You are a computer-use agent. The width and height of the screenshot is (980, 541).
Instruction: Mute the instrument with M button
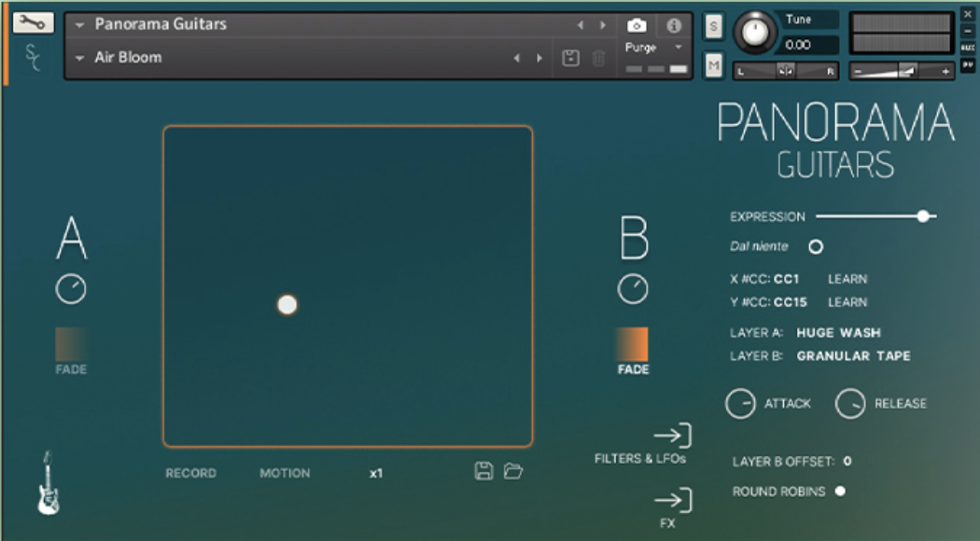click(x=713, y=65)
